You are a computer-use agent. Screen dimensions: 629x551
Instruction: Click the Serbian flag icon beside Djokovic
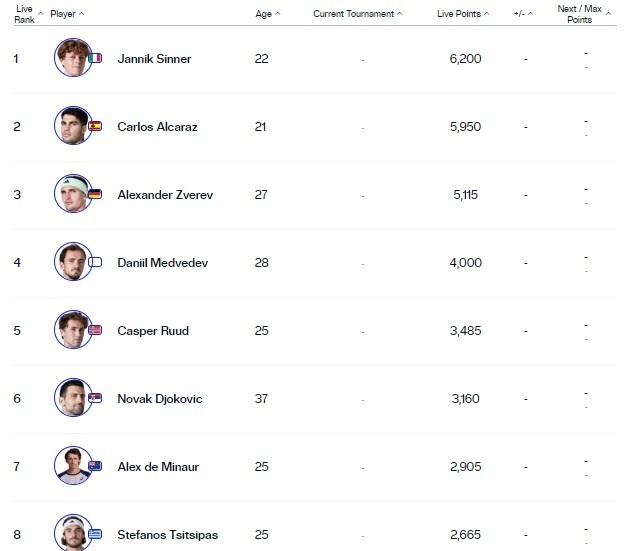click(x=95, y=398)
